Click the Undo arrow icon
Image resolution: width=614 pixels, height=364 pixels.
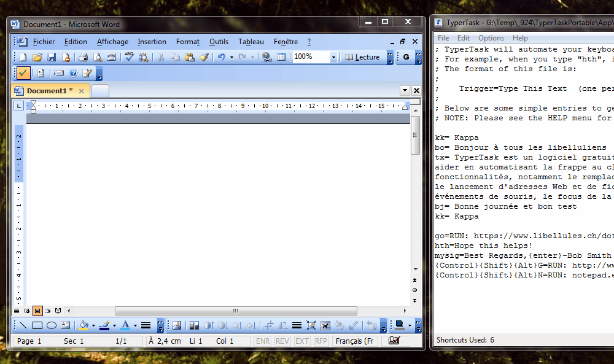click(222, 58)
